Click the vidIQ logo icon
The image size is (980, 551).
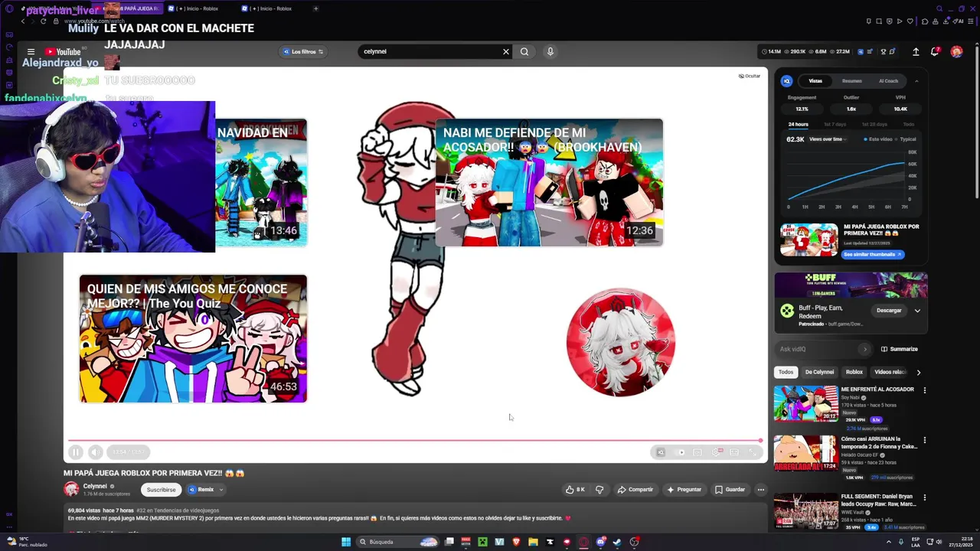tap(786, 80)
